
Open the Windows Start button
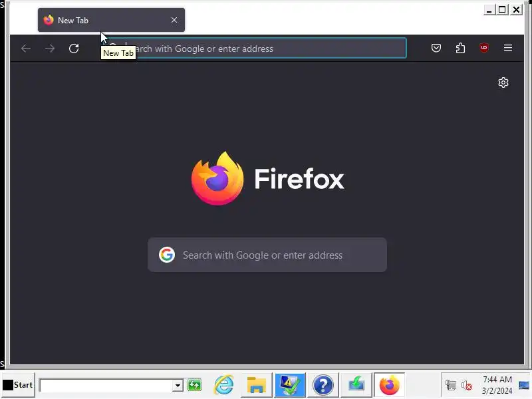pos(18,385)
